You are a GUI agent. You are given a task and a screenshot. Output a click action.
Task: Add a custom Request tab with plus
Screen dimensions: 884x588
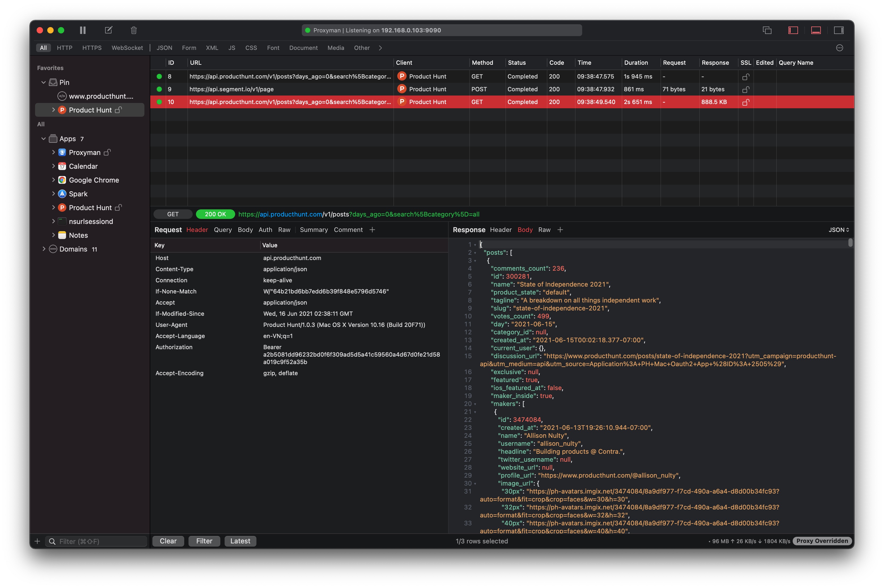(x=372, y=230)
